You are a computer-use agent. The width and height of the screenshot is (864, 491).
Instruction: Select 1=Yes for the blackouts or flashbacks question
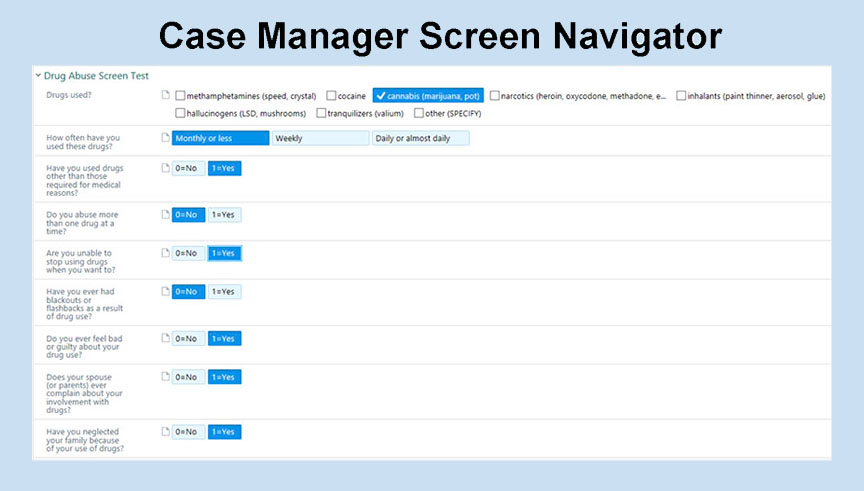(x=224, y=291)
